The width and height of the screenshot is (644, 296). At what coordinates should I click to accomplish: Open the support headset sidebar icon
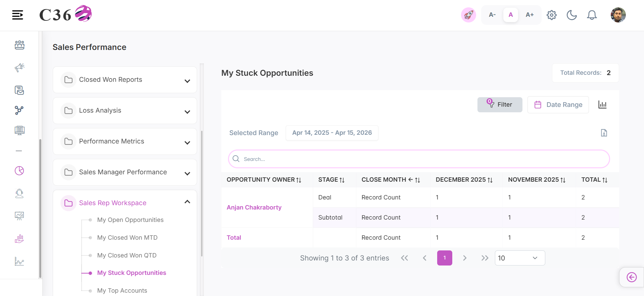(x=19, y=193)
